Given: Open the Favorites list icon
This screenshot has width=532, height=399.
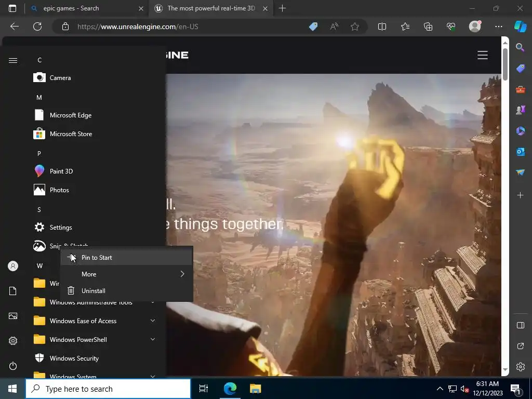Looking at the screenshot, I should pos(405,26).
